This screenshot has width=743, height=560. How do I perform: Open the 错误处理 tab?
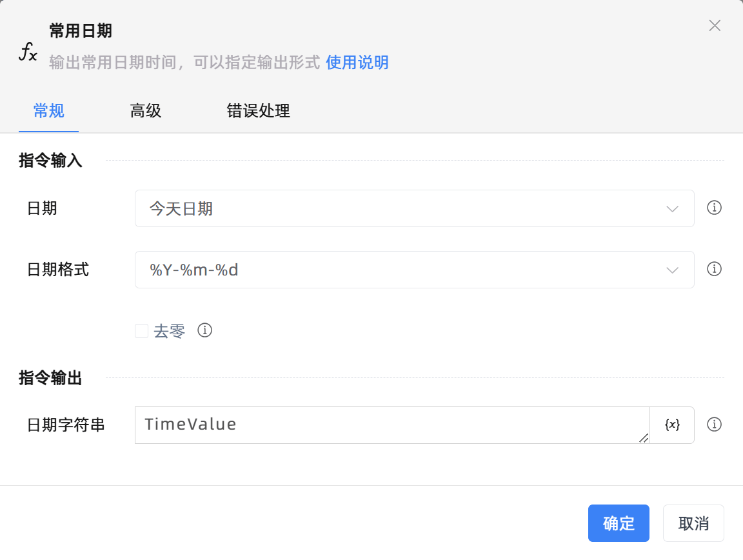click(x=258, y=111)
